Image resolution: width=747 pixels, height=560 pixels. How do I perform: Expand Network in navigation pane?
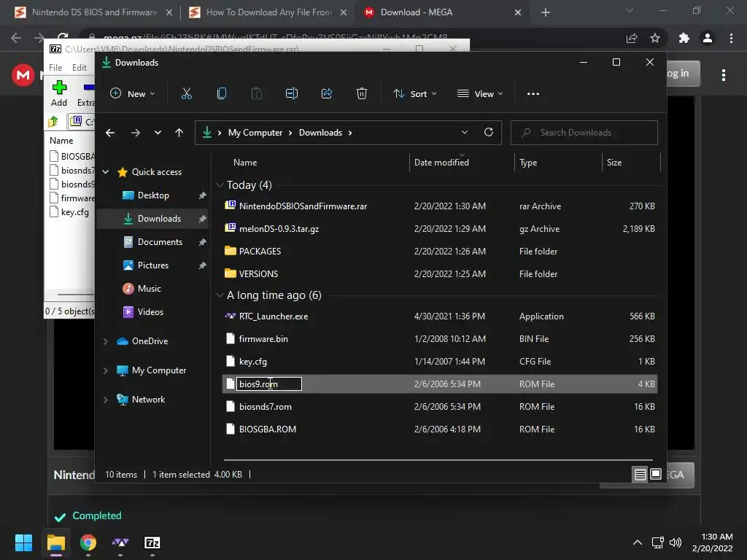(106, 400)
